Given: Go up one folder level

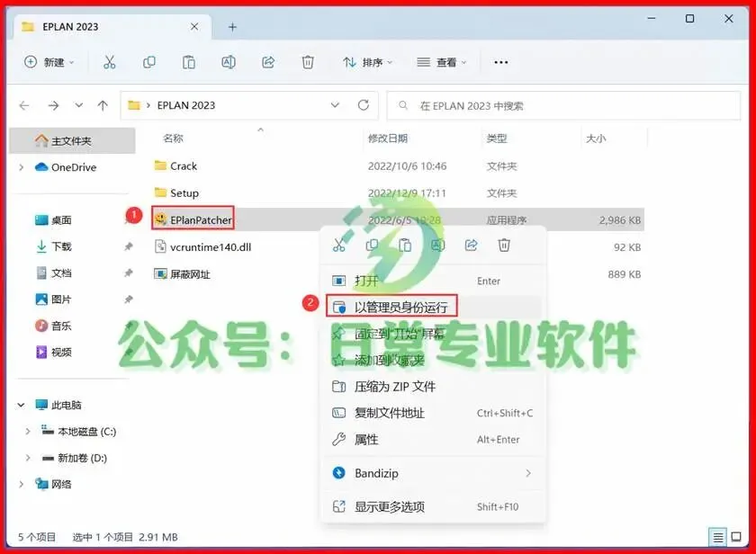Looking at the screenshot, I should 103,105.
